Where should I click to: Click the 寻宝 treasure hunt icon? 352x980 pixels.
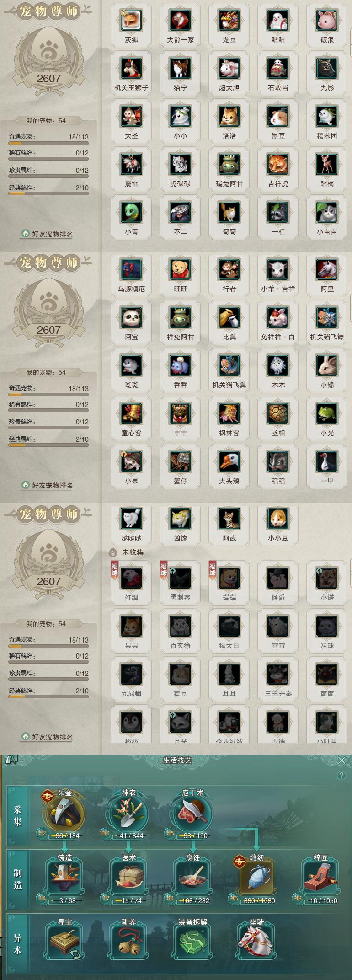coord(64,942)
